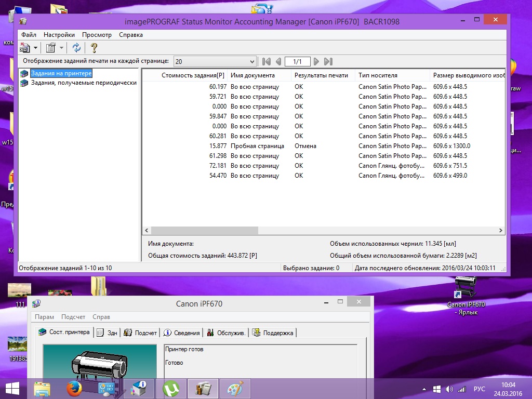
Task: Sort by Размер выводимого изображения column header
Action: [468, 75]
